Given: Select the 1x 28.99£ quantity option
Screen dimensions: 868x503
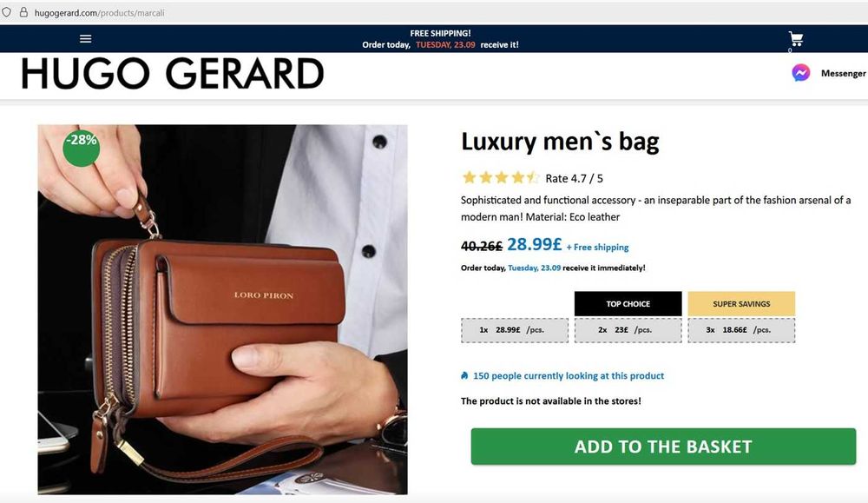Looking at the screenshot, I should pos(514,330).
